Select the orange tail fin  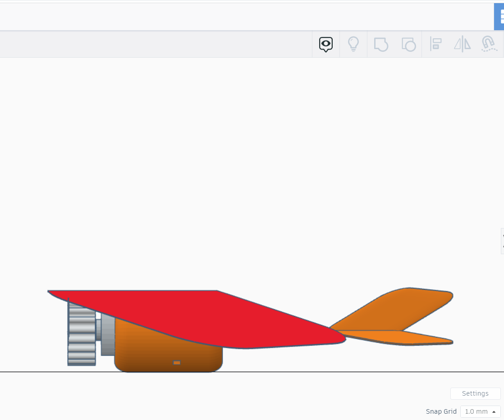pos(401,302)
